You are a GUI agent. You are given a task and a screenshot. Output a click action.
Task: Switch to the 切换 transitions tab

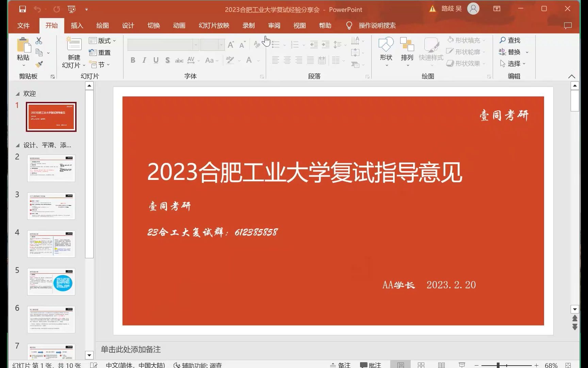[x=153, y=26]
